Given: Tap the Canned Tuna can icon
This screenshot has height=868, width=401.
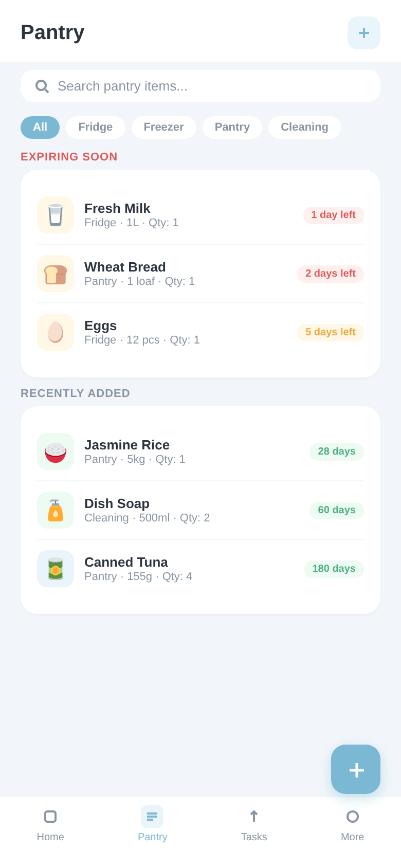Looking at the screenshot, I should [56, 569].
